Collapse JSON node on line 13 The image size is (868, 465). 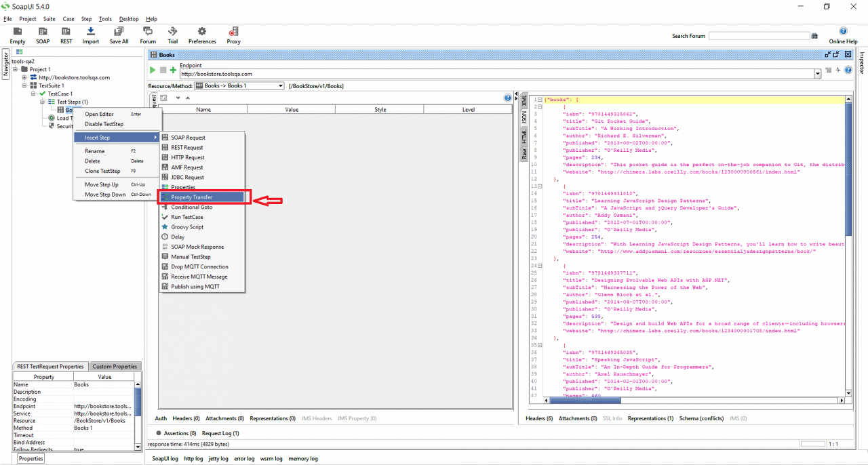click(540, 186)
